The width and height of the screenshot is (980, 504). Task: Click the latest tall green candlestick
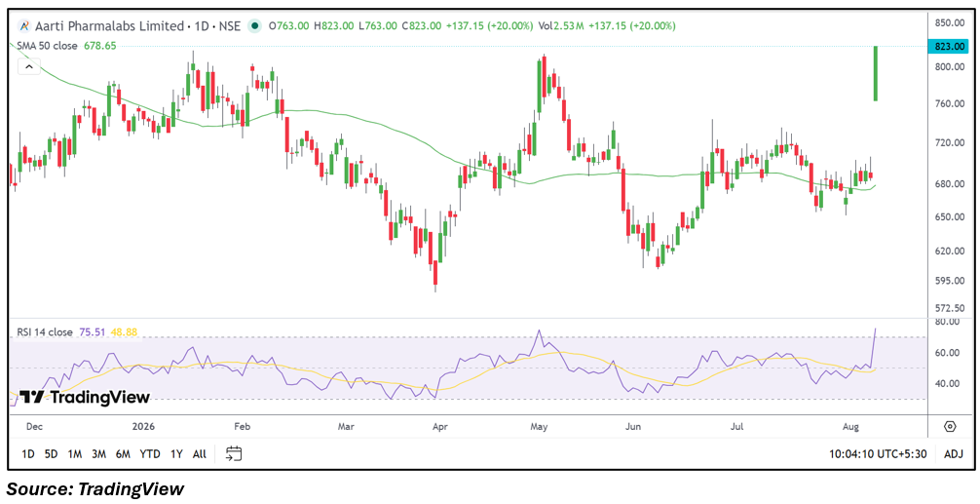[876, 73]
